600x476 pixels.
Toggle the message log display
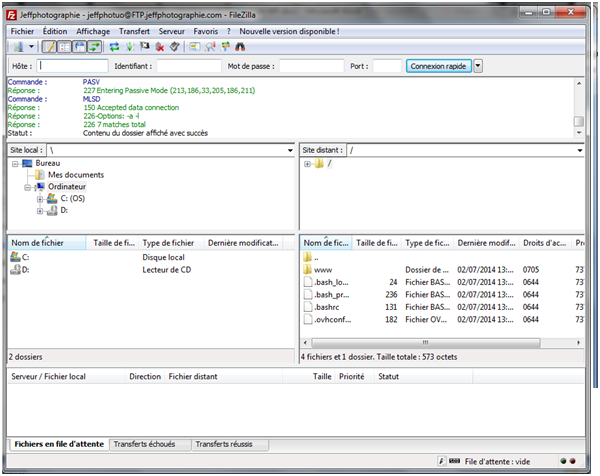click(x=49, y=47)
